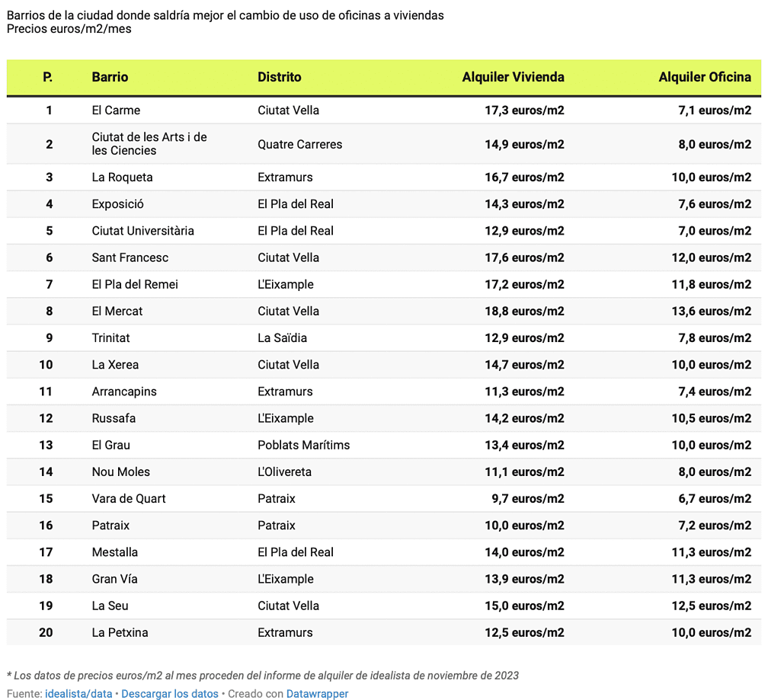Click the Distrito column header
Image resolution: width=768 pixels, height=700 pixels.
[279, 77]
